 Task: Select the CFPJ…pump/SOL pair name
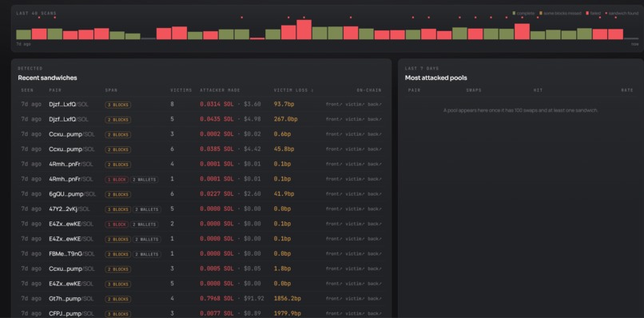coord(71,313)
